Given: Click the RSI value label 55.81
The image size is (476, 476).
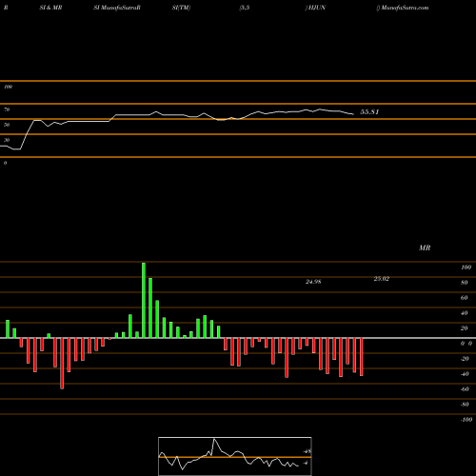Looking at the screenshot, I should click(369, 111).
